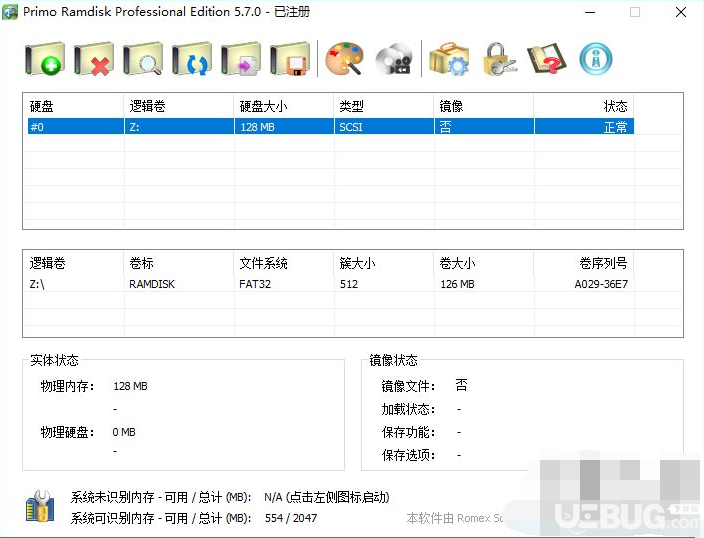Screen dimensions: 704x538
Task: Click the blue info About icon
Action: click(596, 59)
